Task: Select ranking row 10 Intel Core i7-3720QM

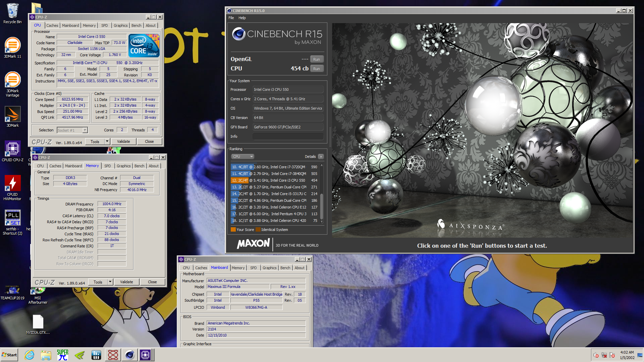Action: [x=275, y=167]
